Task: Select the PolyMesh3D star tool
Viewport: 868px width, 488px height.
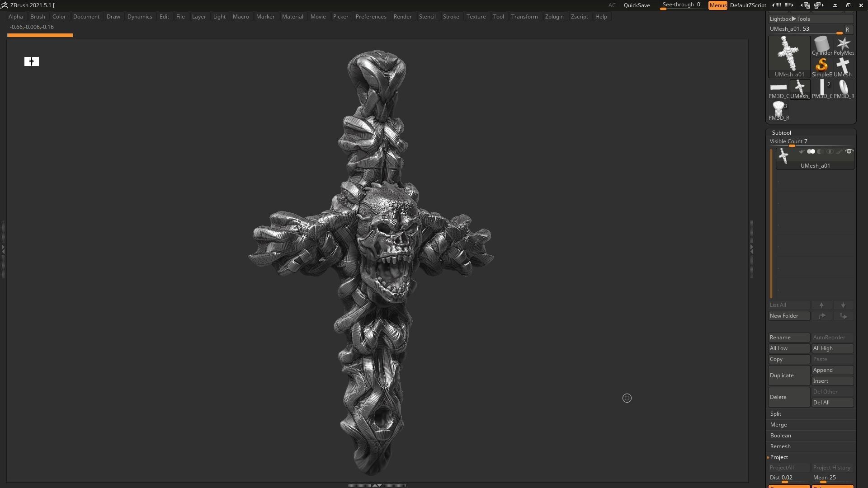Action: click(x=844, y=46)
